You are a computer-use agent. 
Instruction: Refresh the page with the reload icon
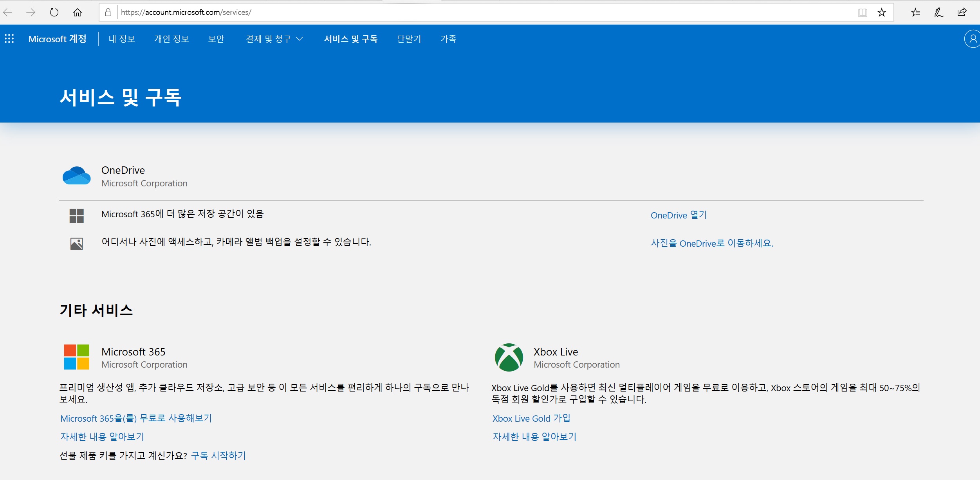54,12
